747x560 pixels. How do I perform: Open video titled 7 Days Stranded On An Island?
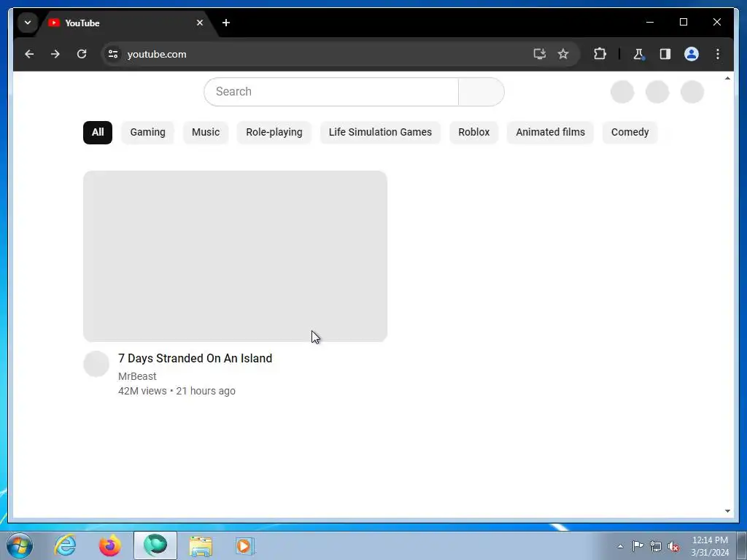point(196,358)
